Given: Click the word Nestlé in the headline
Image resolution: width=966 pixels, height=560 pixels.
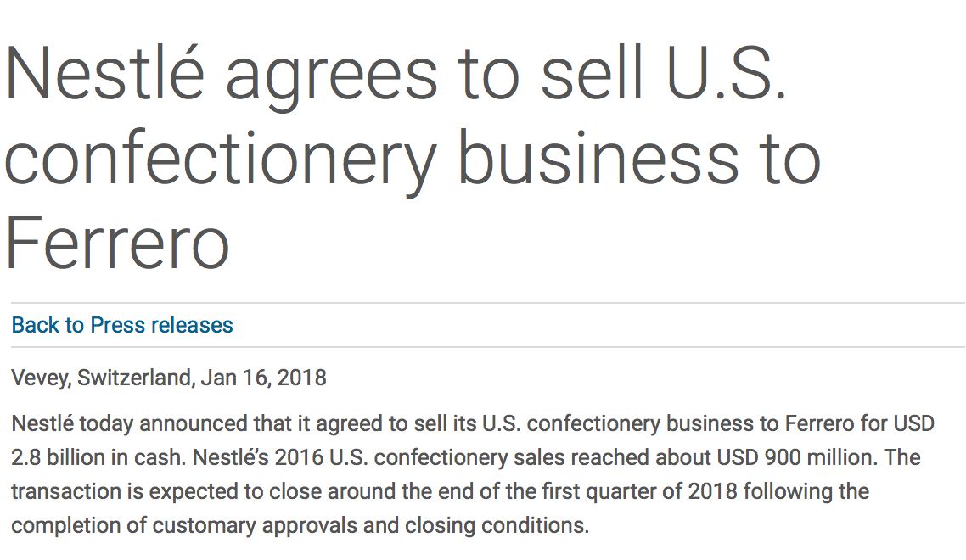Looking at the screenshot, I should (105, 75).
